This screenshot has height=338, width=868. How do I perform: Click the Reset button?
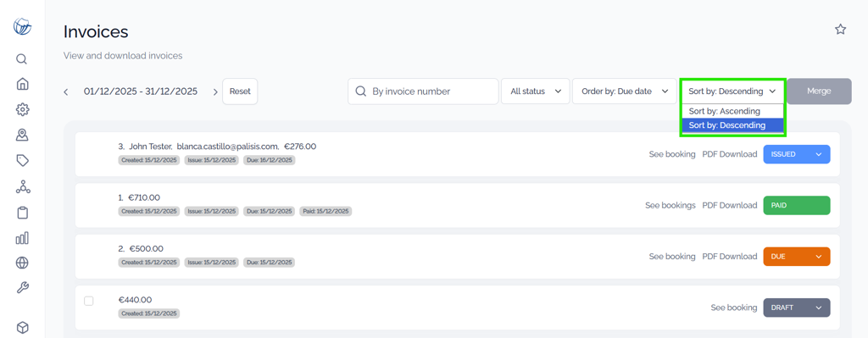[x=240, y=91]
